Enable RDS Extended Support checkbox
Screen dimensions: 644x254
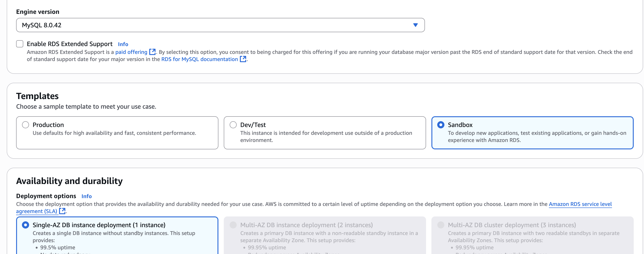pyautogui.click(x=20, y=44)
